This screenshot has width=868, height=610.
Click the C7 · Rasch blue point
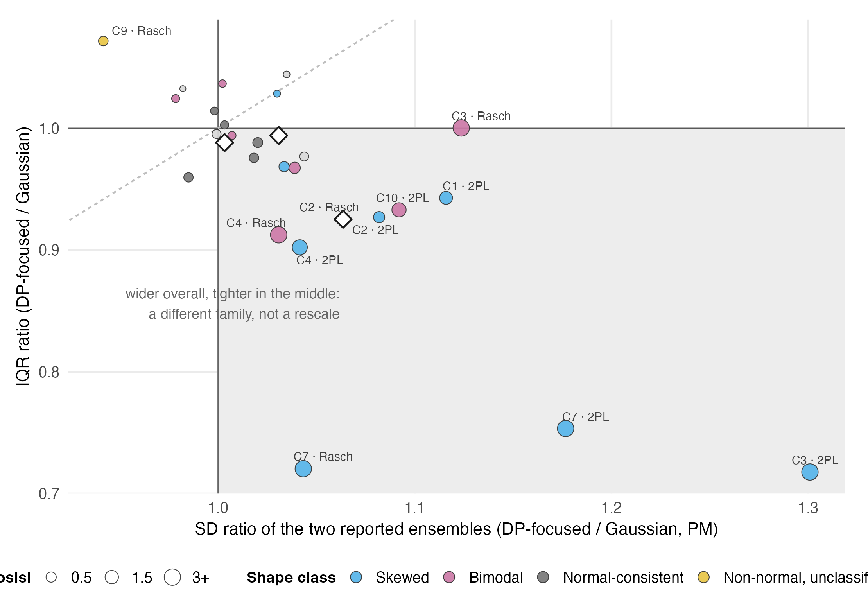[x=303, y=469]
